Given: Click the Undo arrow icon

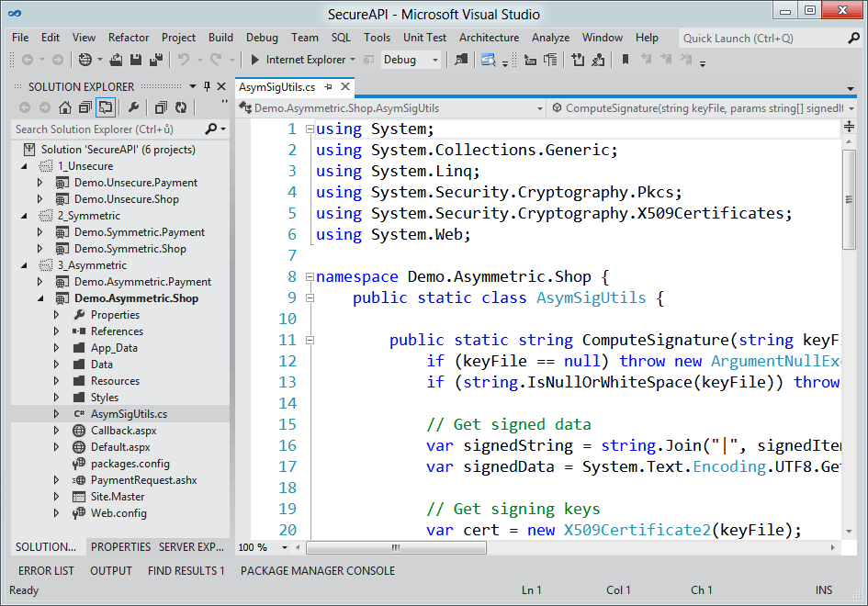Looking at the screenshot, I should pos(184,59).
